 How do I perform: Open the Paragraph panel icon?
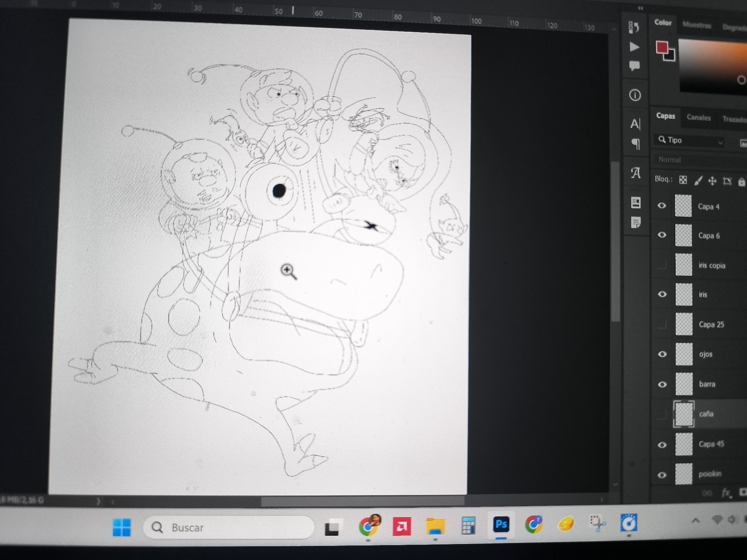click(x=635, y=144)
